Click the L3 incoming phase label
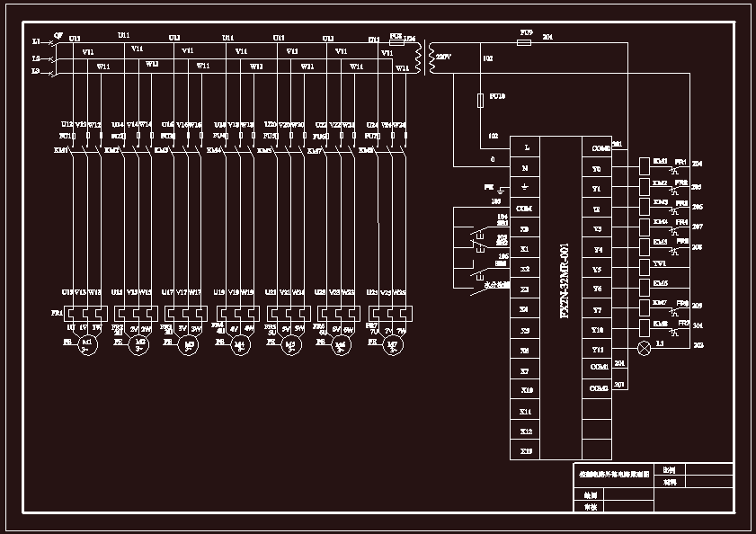The width and height of the screenshot is (756, 534). pyautogui.click(x=36, y=71)
